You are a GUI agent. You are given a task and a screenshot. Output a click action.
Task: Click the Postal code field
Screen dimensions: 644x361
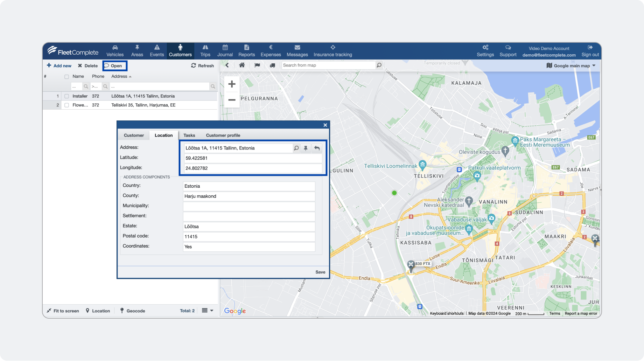coord(249,237)
